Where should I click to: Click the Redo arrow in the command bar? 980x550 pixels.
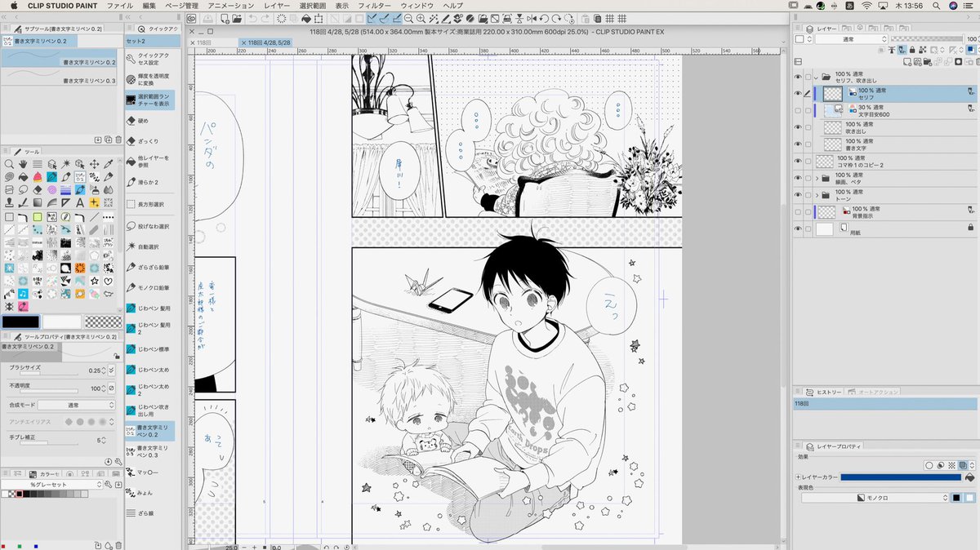(x=266, y=19)
